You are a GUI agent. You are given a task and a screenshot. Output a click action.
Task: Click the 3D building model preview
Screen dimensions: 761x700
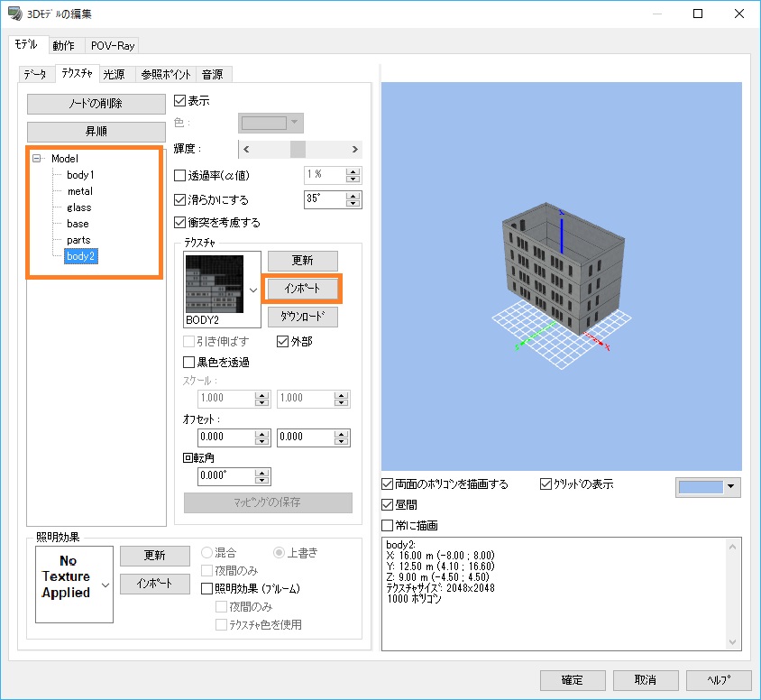(564, 269)
